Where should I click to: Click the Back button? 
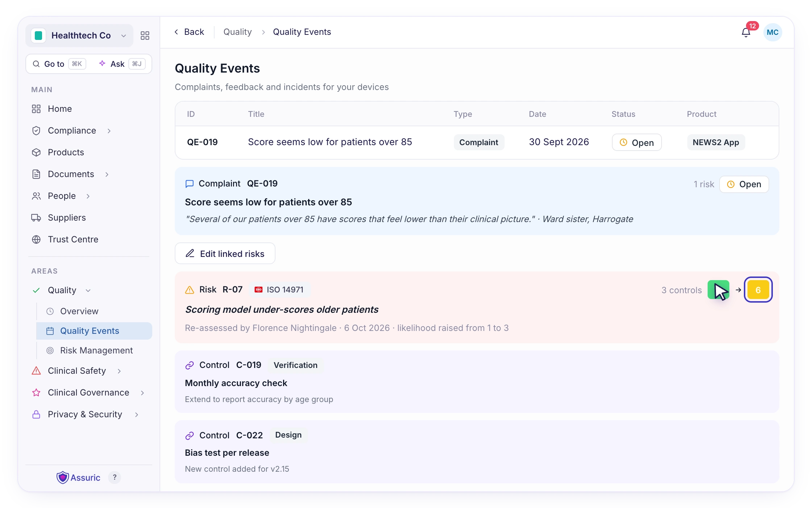coord(189,32)
